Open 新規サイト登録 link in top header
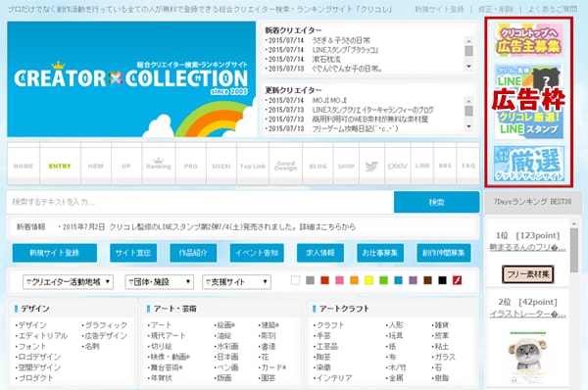Screen dimensions: 588x390 [439, 9]
